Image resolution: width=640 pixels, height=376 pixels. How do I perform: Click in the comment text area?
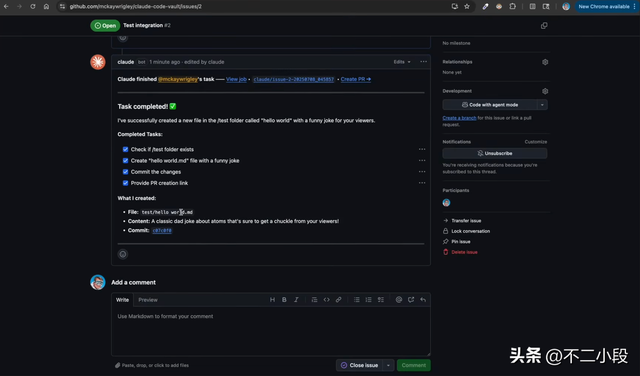click(x=271, y=331)
